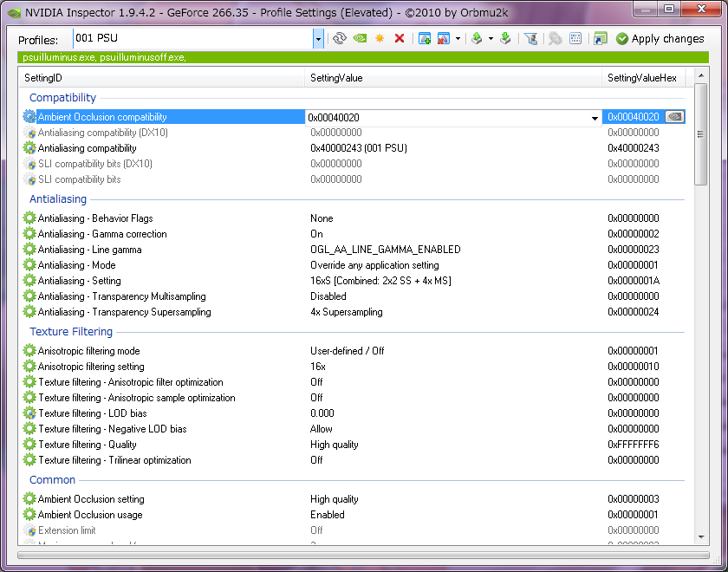Delete the current profile with the red X icon
This screenshot has height=572, width=728.
[x=400, y=38]
